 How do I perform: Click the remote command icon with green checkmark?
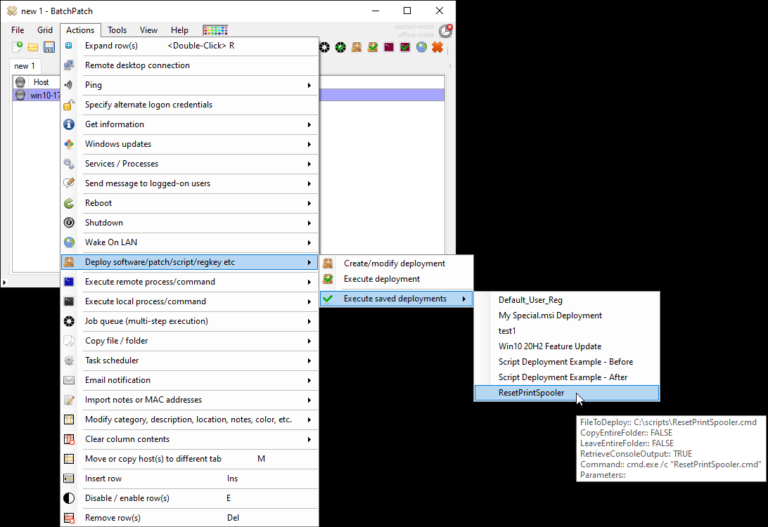point(405,47)
